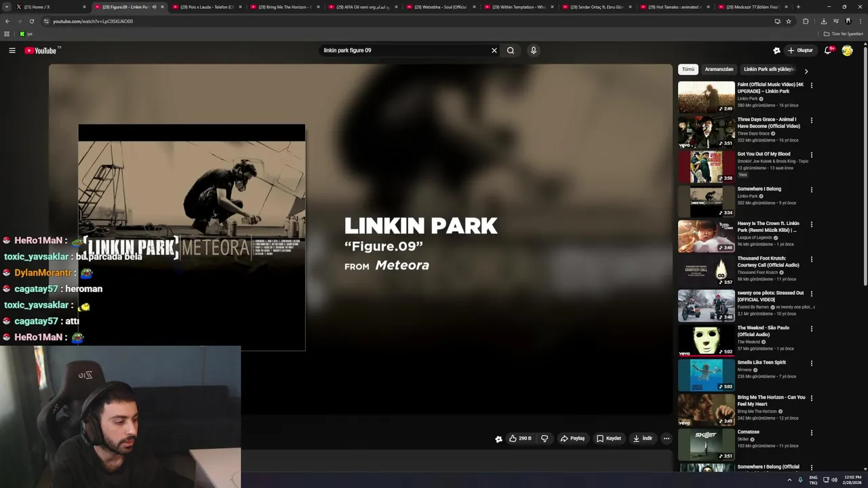
Task: Select the Linkin Park adlı yükleyici chip
Action: (769, 69)
